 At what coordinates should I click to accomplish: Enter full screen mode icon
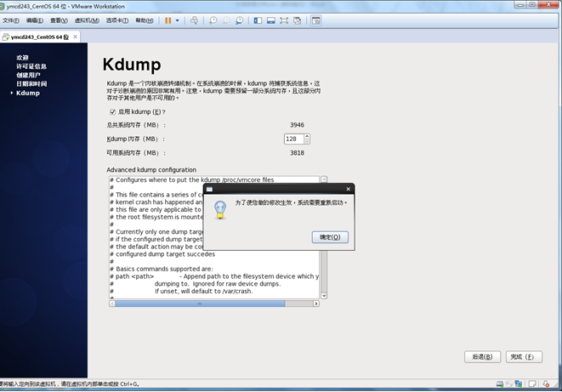pos(284,20)
